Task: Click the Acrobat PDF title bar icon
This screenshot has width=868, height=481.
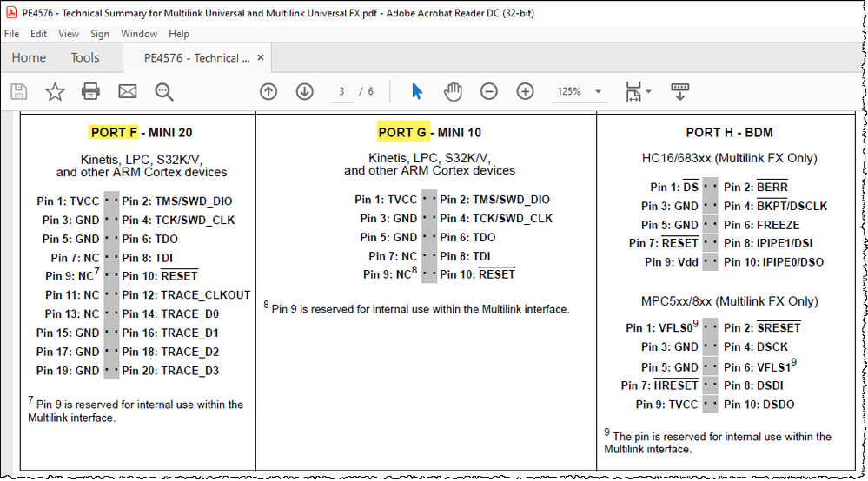Action: coord(11,13)
